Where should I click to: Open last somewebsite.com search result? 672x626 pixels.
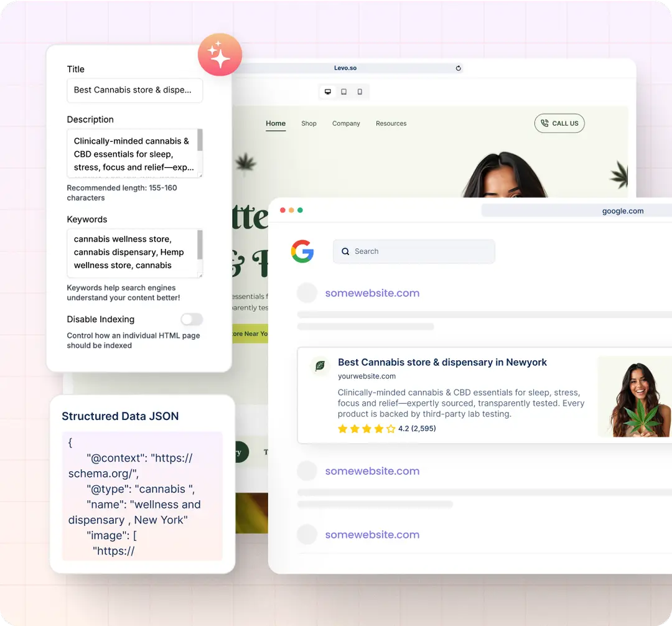point(372,535)
